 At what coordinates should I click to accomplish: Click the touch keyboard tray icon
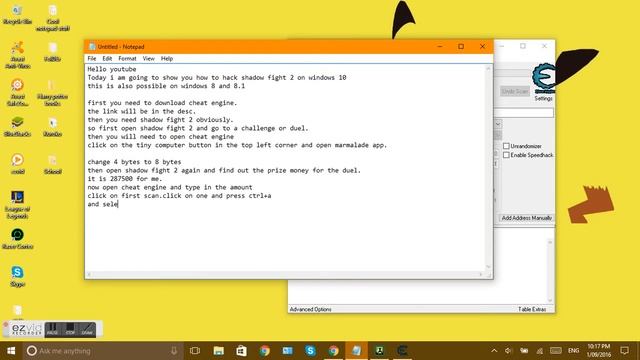coord(556,351)
